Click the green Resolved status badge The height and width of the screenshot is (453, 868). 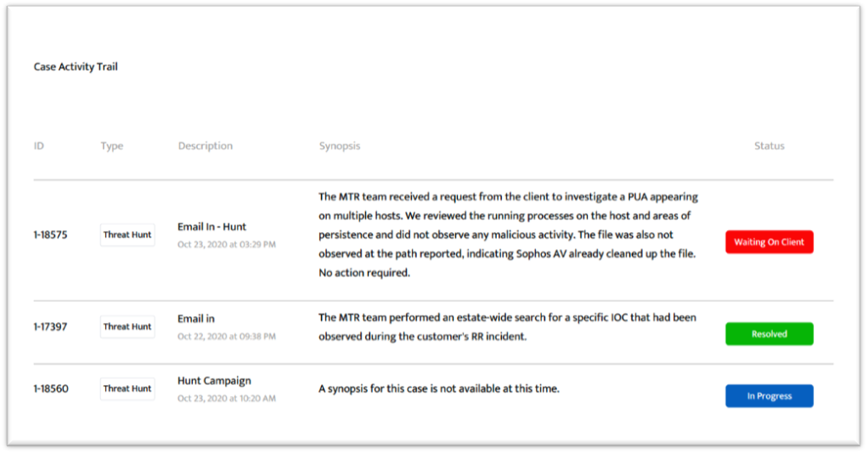[769, 334]
